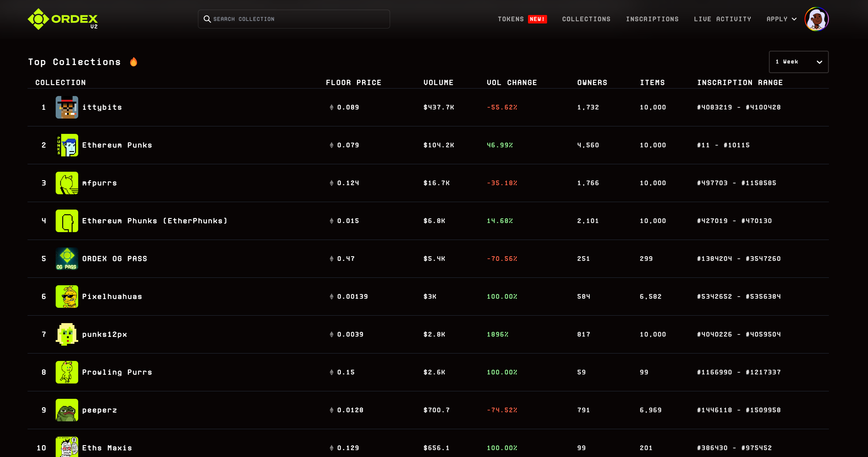This screenshot has height=457, width=868.
Task: Expand the Apply menu
Action: (781, 19)
